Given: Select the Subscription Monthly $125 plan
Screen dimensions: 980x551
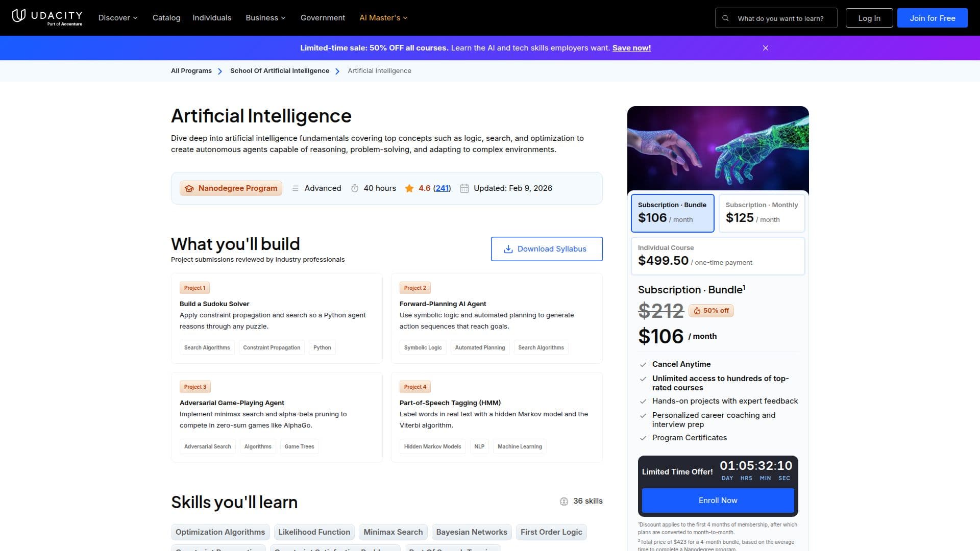Looking at the screenshot, I should (x=762, y=213).
